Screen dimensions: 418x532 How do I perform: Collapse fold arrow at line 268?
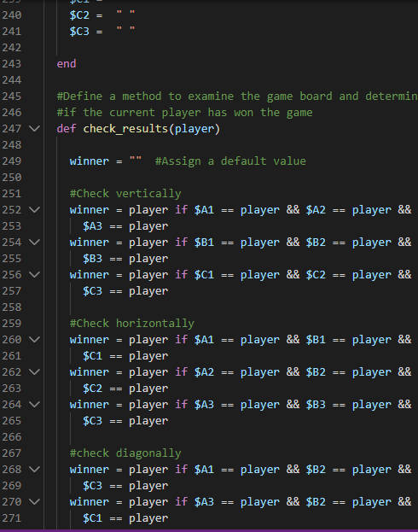click(x=34, y=469)
